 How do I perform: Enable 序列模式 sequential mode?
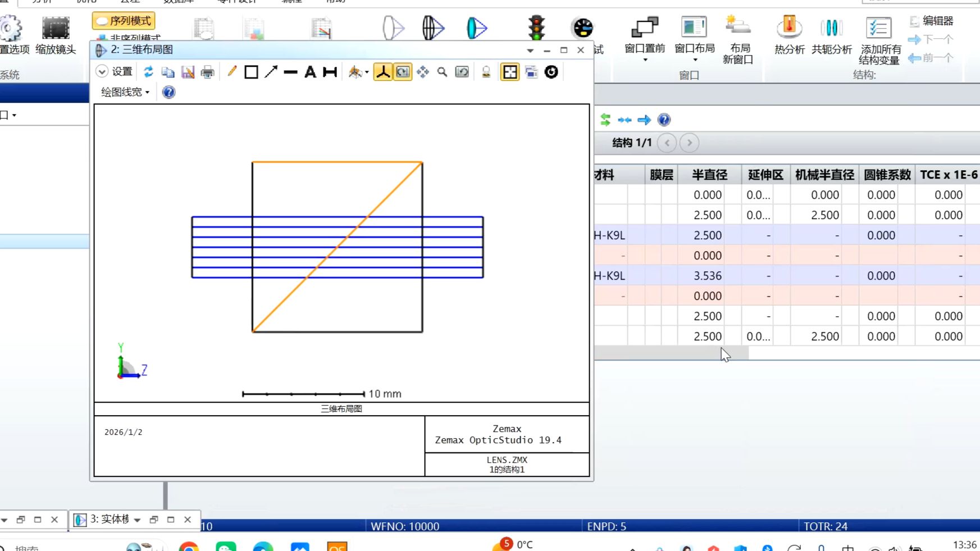(124, 21)
